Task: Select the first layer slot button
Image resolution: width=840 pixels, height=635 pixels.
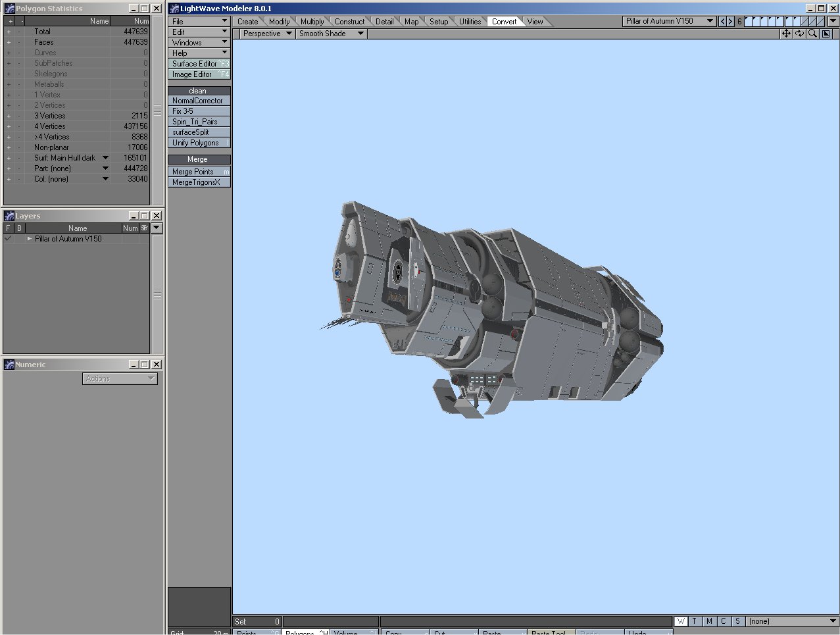Action: click(x=749, y=22)
